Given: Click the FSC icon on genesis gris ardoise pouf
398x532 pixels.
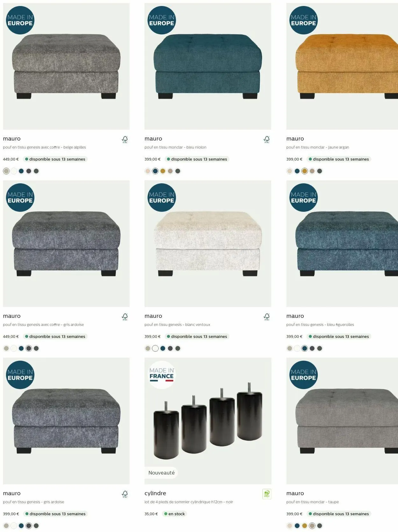Looking at the screenshot, I should coord(125,494).
